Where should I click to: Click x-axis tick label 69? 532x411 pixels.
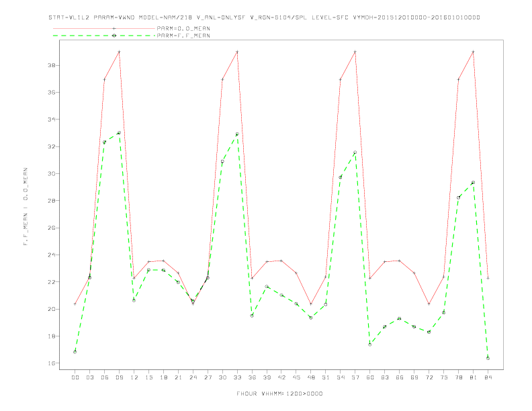coord(414,377)
